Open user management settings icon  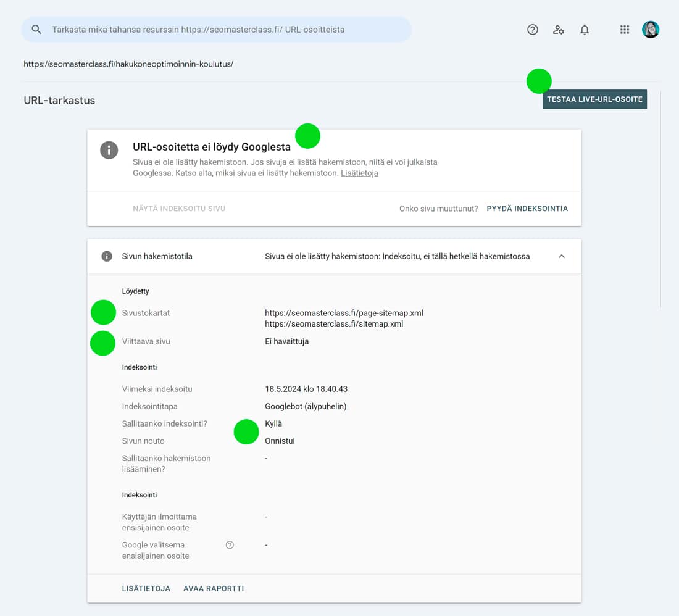pyautogui.click(x=558, y=30)
